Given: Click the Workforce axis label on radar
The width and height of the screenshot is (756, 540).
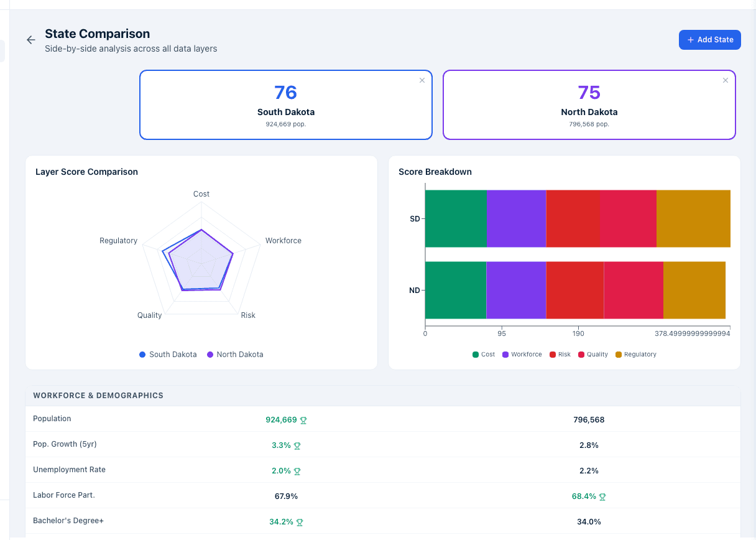Looking at the screenshot, I should (x=283, y=241).
